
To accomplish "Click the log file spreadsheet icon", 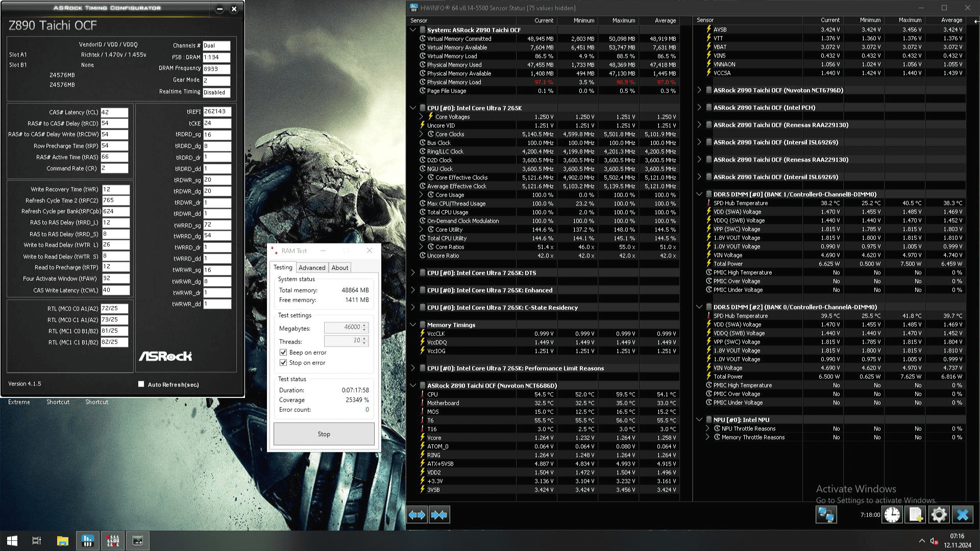I will click(x=915, y=515).
